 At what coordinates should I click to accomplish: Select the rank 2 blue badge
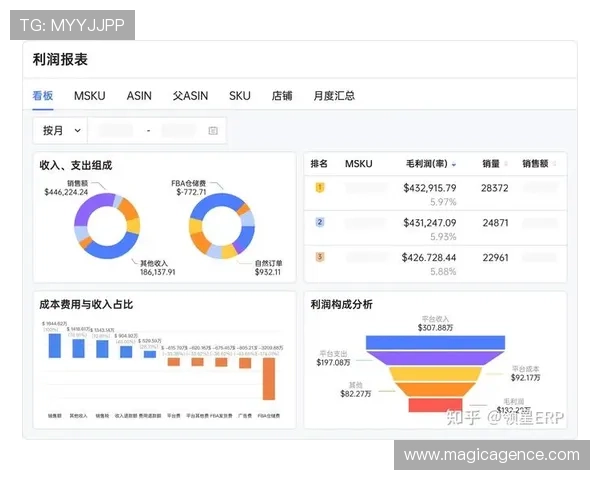[x=320, y=222]
